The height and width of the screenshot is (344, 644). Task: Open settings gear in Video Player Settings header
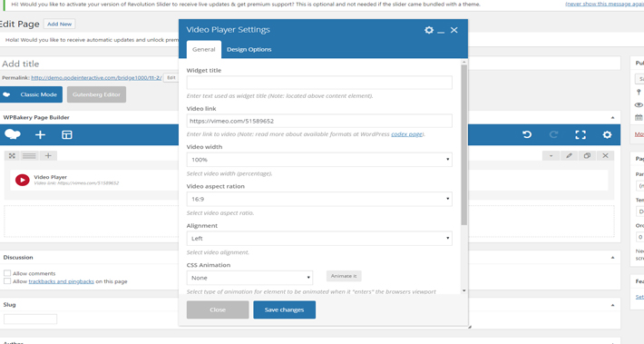tap(429, 30)
